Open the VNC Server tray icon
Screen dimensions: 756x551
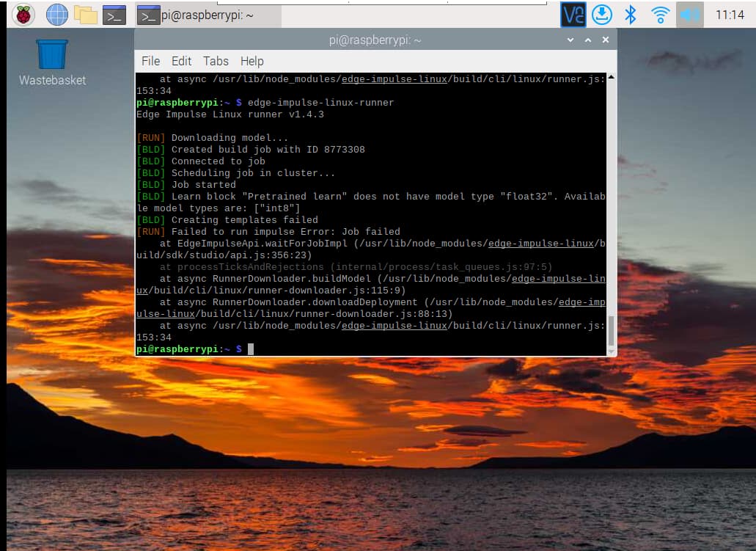click(x=573, y=14)
